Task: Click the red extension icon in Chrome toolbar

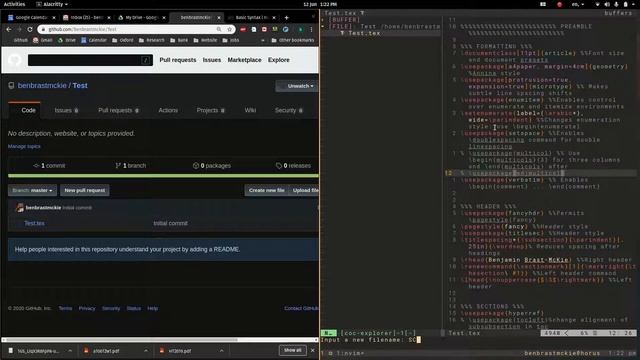Action: coord(243,29)
